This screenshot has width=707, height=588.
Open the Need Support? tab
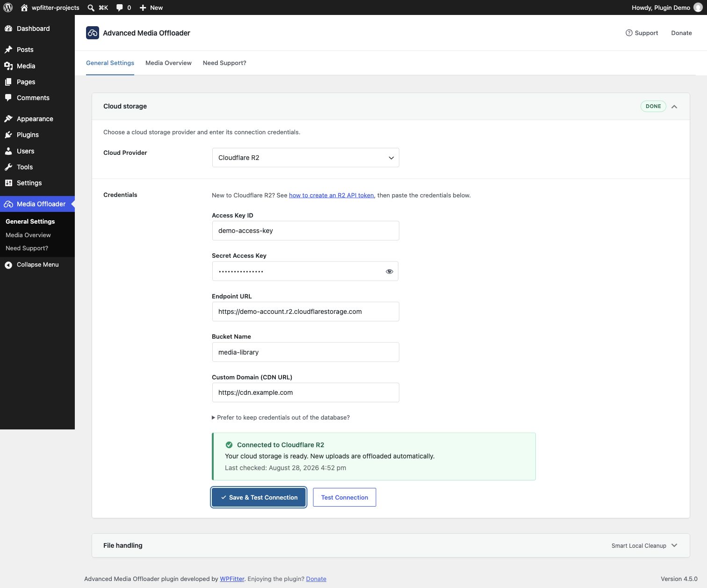click(x=224, y=63)
